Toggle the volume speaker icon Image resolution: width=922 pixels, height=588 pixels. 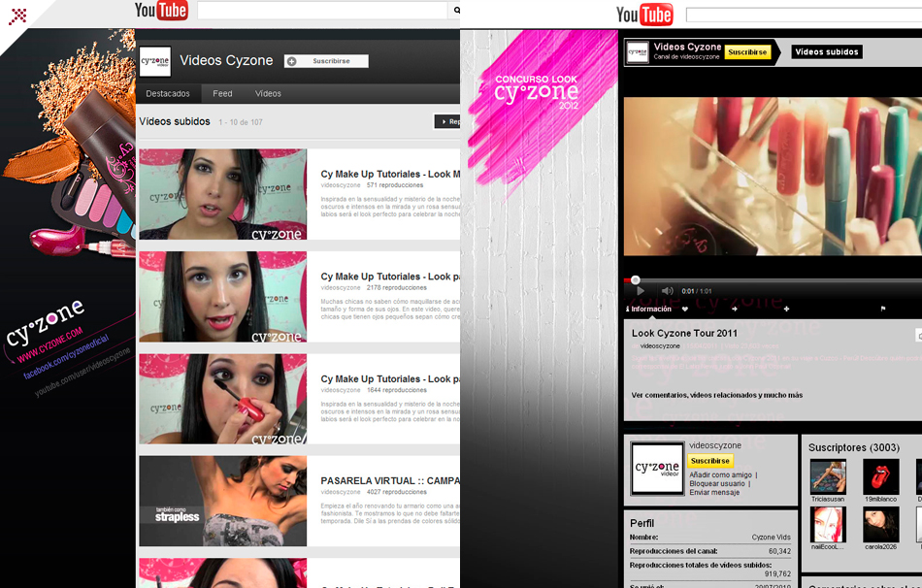(667, 291)
